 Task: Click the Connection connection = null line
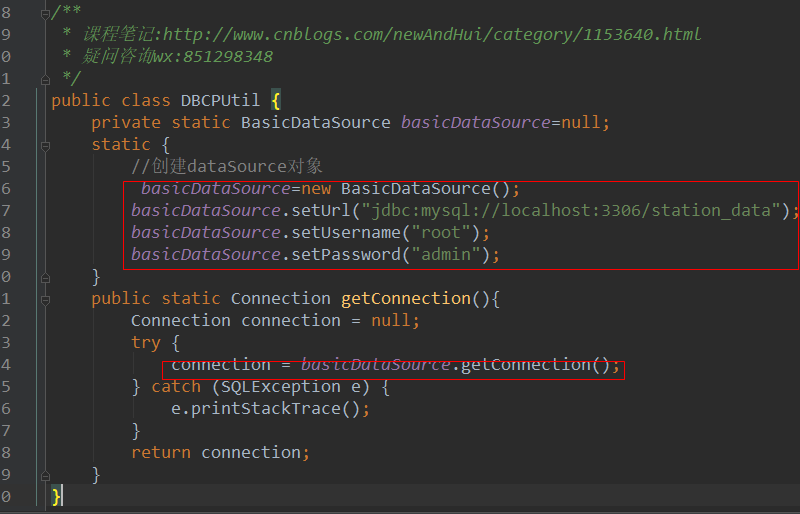[275, 320]
